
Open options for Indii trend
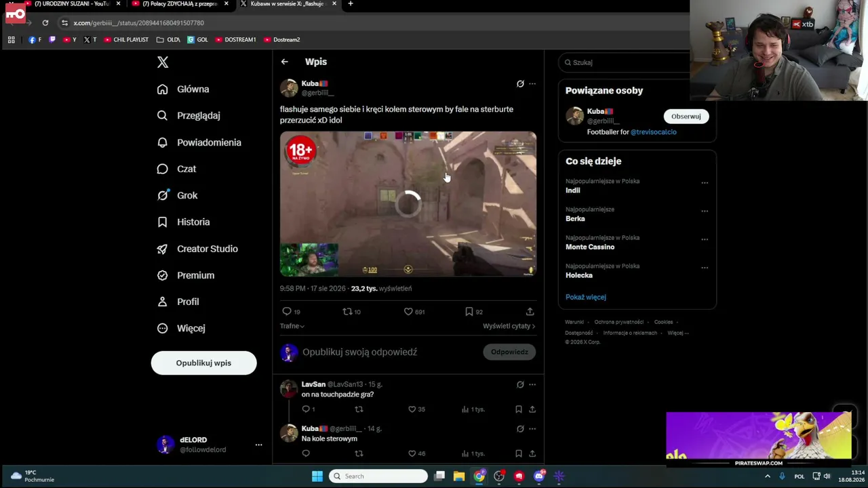tap(705, 182)
